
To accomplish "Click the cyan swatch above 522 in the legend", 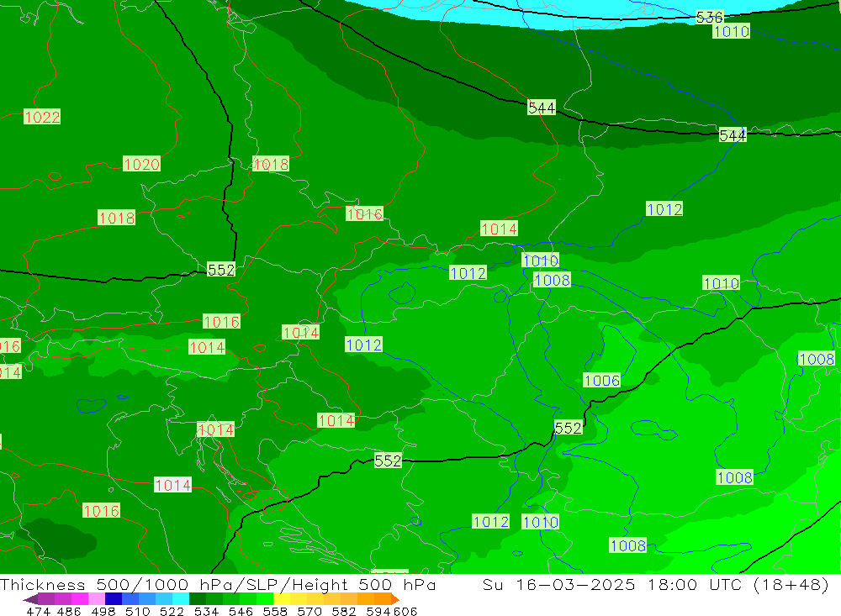I will 181,599.
